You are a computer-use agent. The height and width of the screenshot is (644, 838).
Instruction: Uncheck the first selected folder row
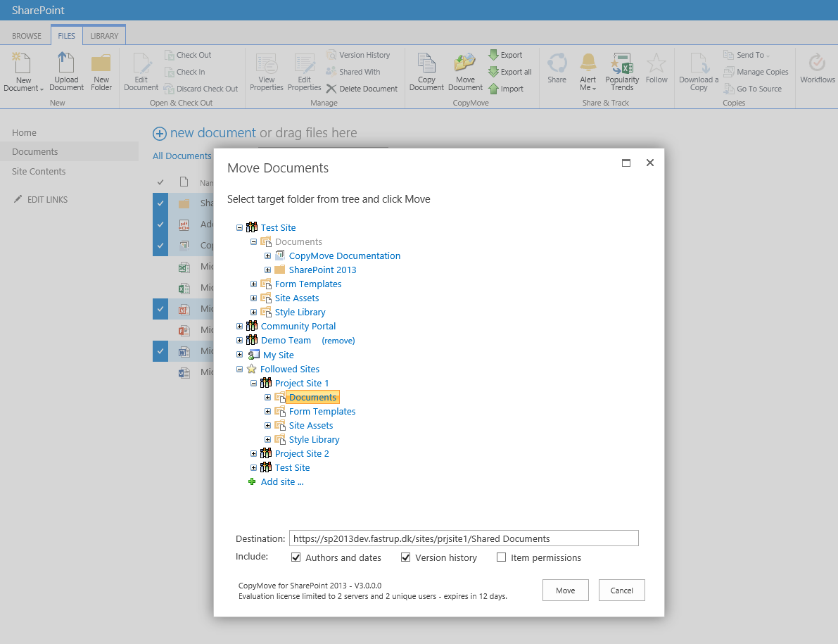point(160,203)
